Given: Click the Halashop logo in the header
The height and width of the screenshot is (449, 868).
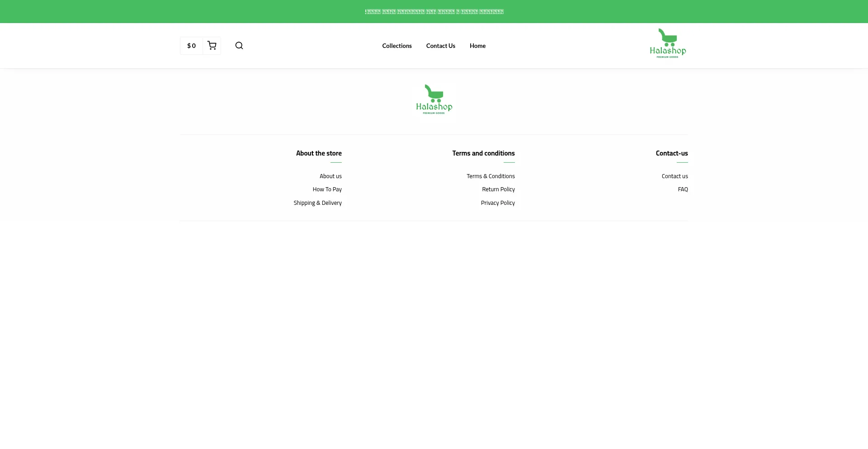Looking at the screenshot, I should point(667,43).
